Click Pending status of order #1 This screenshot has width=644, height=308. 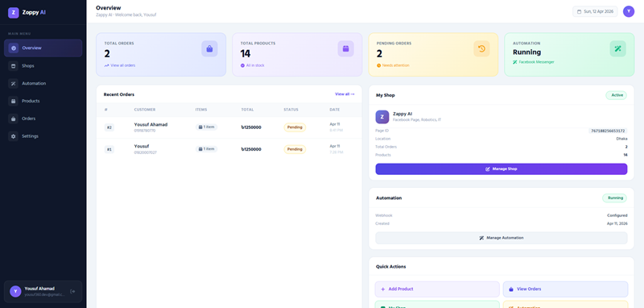click(295, 149)
